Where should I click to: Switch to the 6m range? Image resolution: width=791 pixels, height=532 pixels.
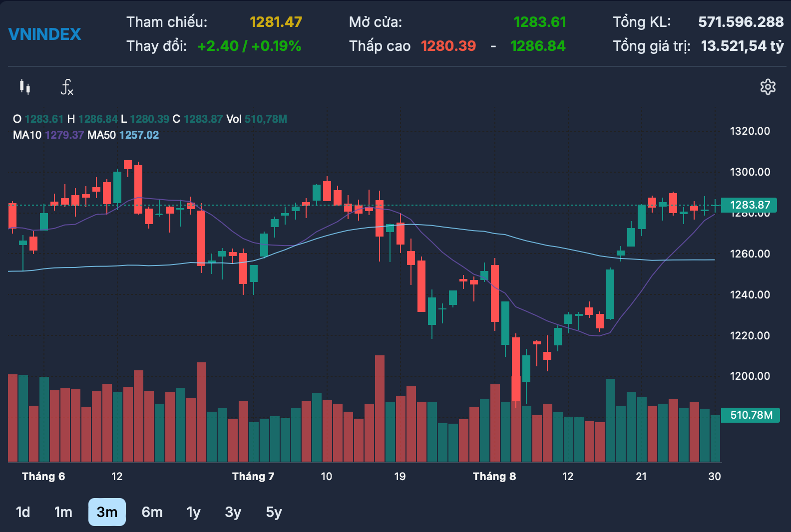point(152,512)
